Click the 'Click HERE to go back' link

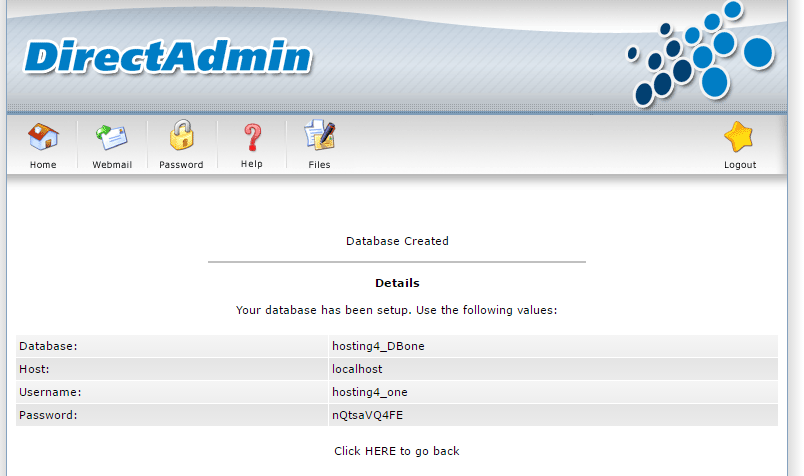[397, 451]
